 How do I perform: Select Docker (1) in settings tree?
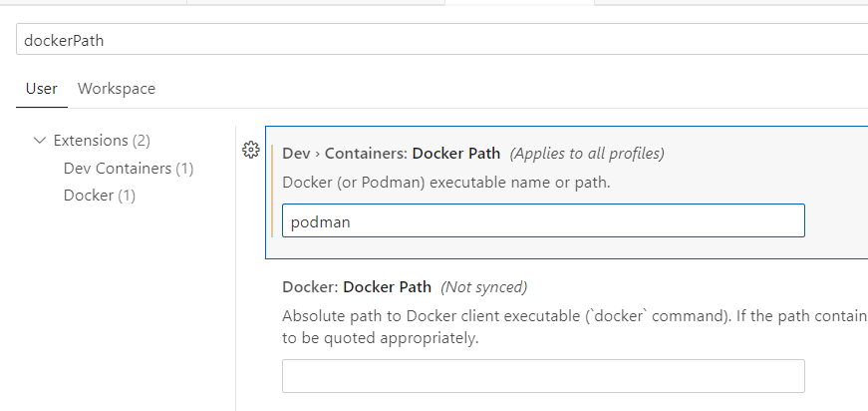[100, 195]
